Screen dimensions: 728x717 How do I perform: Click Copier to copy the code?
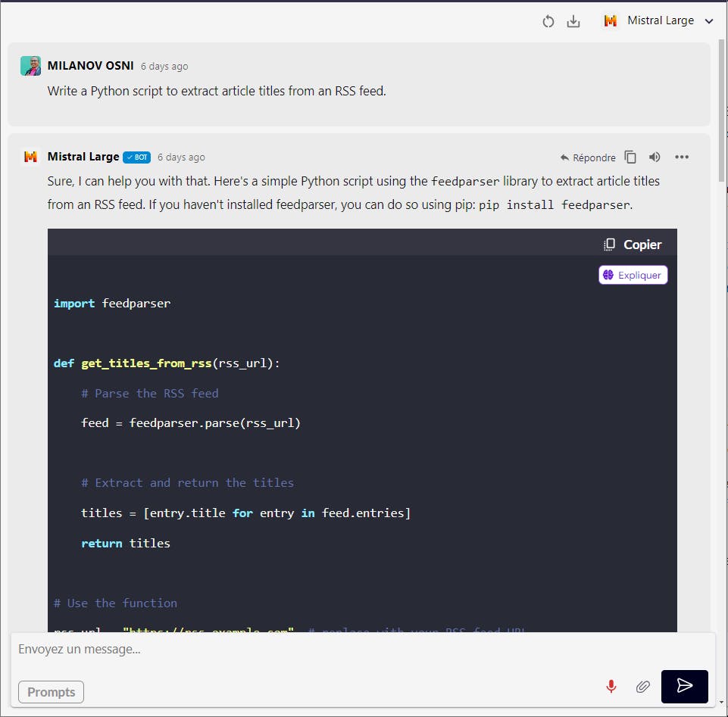[633, 245]
